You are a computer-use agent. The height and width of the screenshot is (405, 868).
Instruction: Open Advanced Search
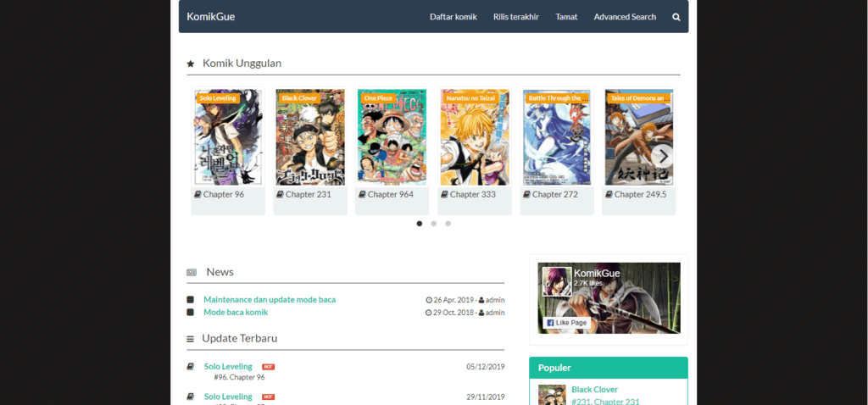[x=625, y=17]
